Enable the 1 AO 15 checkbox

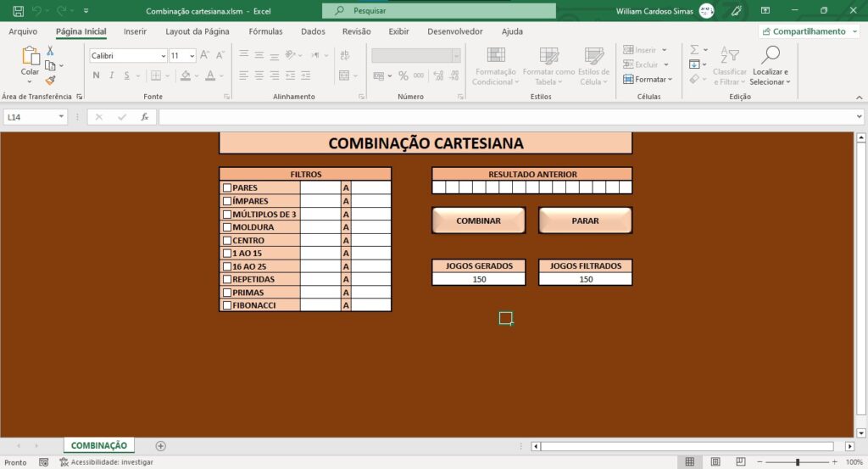(227, 253)
